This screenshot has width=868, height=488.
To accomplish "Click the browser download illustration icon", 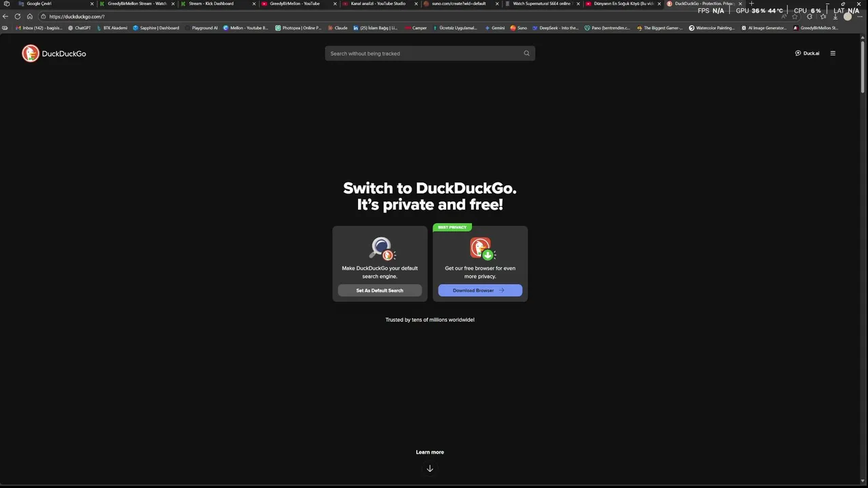I will click(x=482, y=249).
